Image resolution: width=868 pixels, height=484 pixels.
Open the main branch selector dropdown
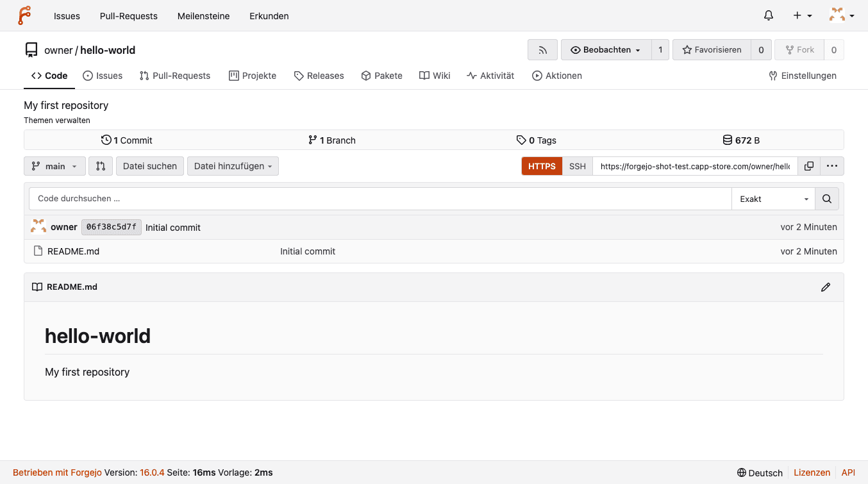pyautogui.click(x=54, y=166)
